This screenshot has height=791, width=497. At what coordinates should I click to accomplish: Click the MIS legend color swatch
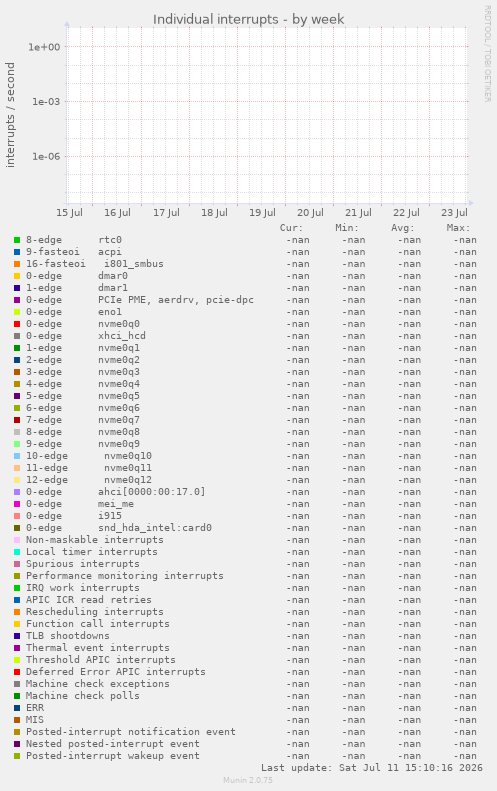17,720
